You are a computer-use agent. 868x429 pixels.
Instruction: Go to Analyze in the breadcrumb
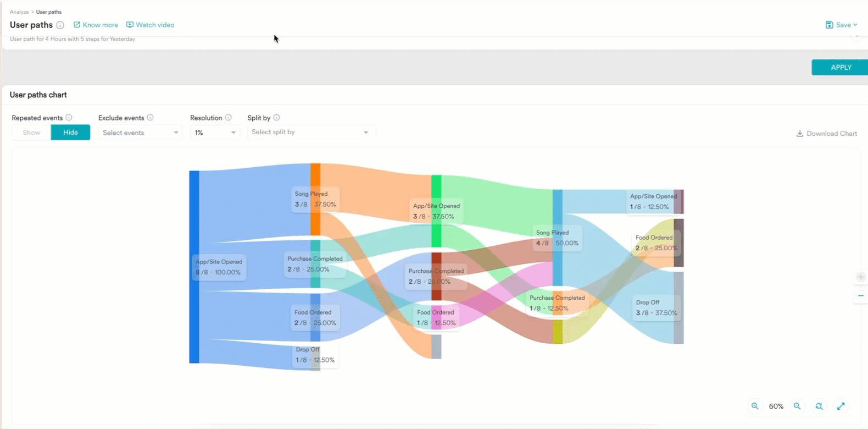pyautogui.click(x=19, y=12)
